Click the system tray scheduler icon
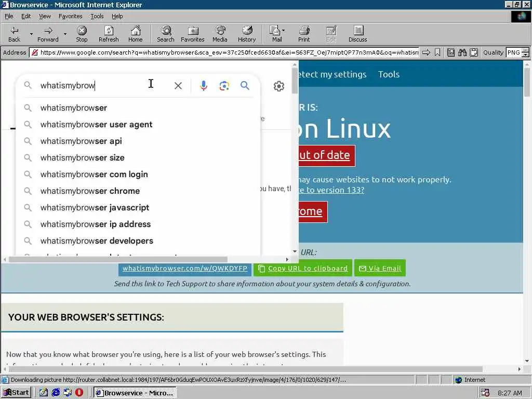532x399 pixels. 485,393
